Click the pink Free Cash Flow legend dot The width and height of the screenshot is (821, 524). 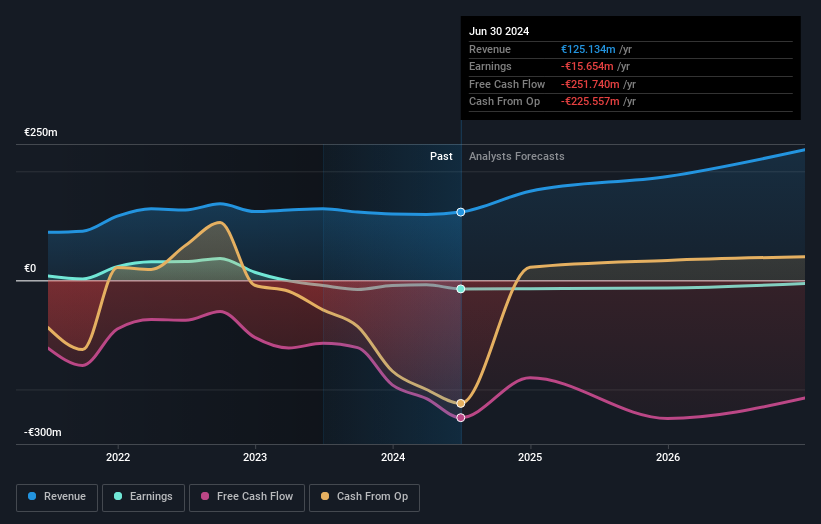point(205,496)
